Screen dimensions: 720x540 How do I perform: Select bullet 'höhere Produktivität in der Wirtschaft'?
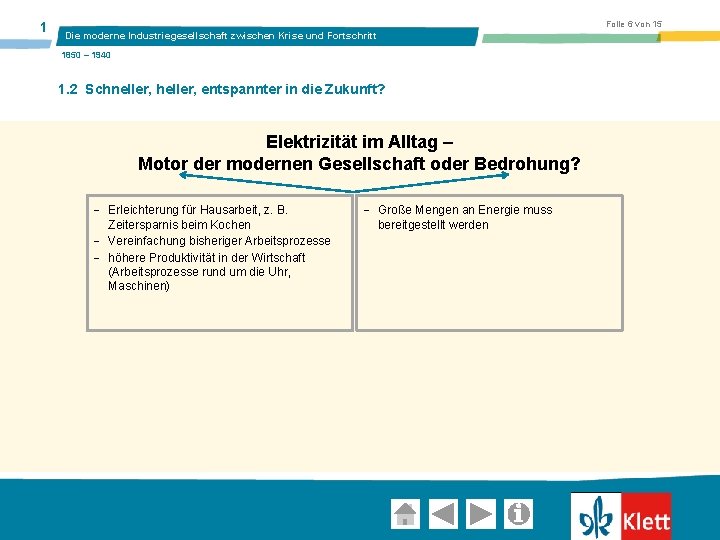207,257
